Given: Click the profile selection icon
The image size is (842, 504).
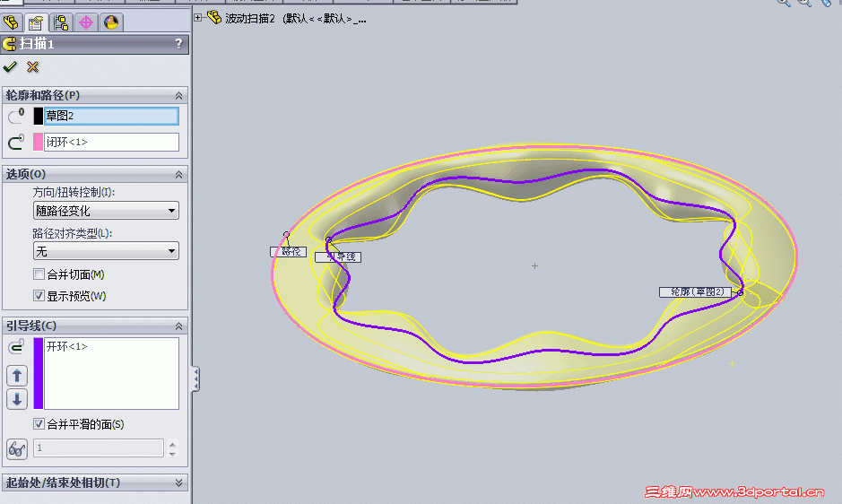Looking at the screenshot, I should 16,116.
